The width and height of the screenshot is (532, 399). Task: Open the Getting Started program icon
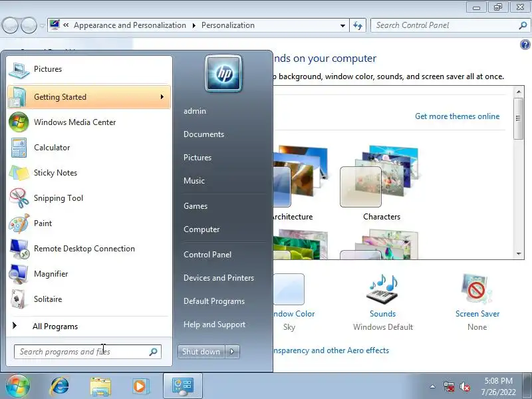[18, 97]
